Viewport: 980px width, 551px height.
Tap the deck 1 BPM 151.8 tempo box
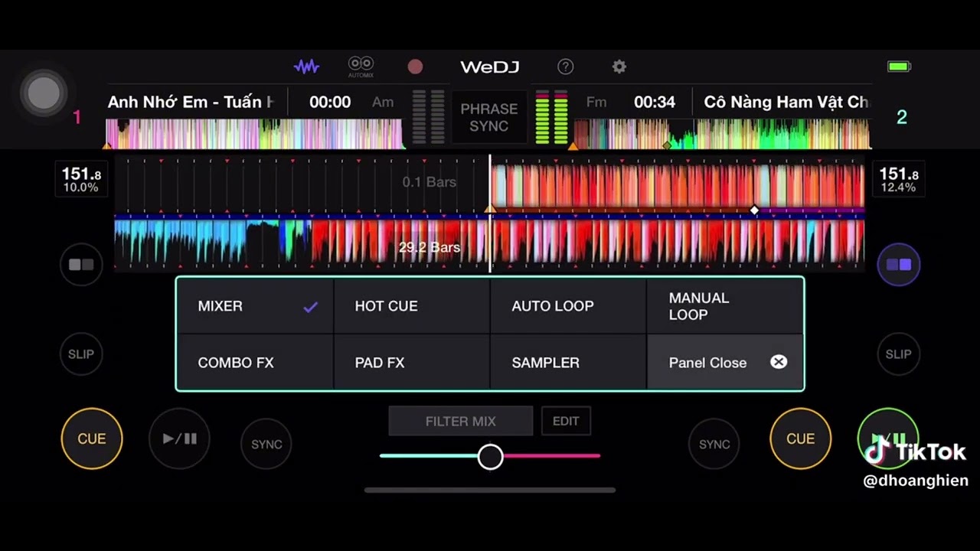point(81,180)
